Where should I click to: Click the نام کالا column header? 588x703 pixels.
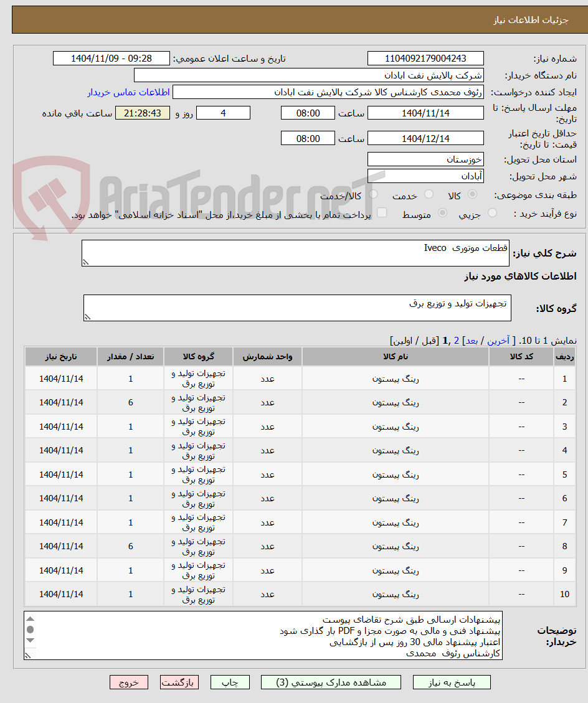pos(396,356)
